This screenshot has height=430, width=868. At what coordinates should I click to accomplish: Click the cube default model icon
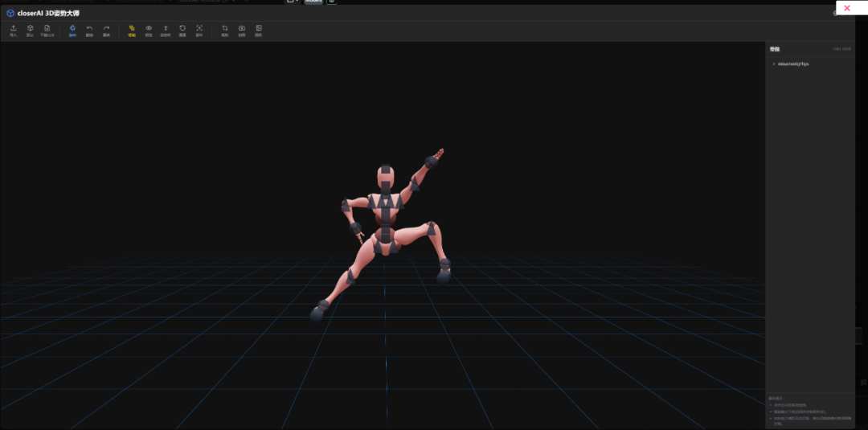click(30, 28)
